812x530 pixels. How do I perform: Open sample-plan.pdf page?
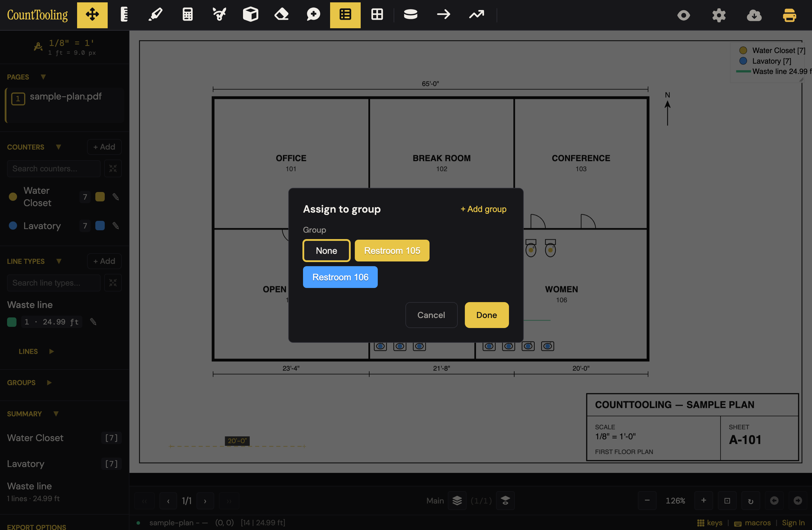pyautogui.click(x=64, y=105)
